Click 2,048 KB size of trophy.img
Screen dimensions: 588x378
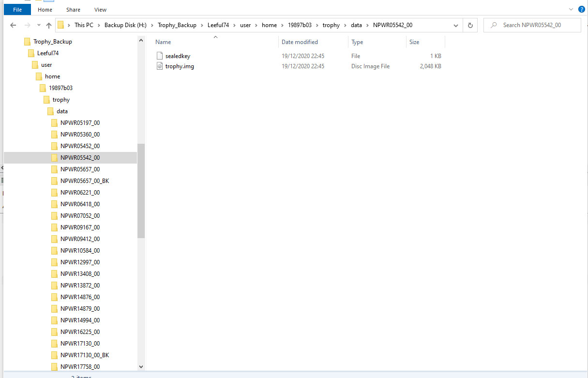[x=430, y=66]
